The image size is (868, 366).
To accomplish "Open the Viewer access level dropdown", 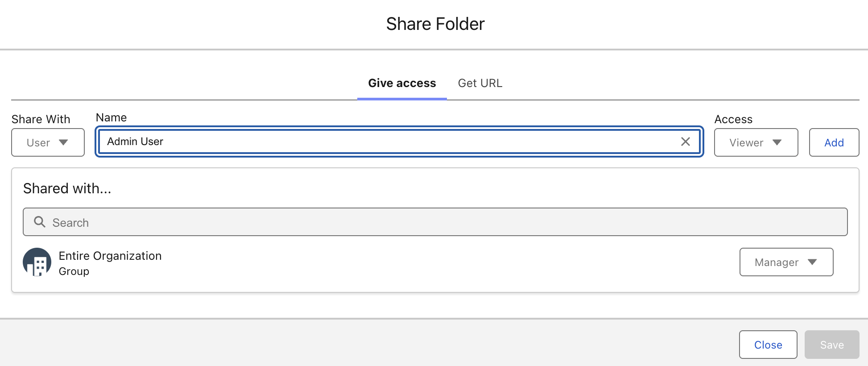I will tap(756, 142).
